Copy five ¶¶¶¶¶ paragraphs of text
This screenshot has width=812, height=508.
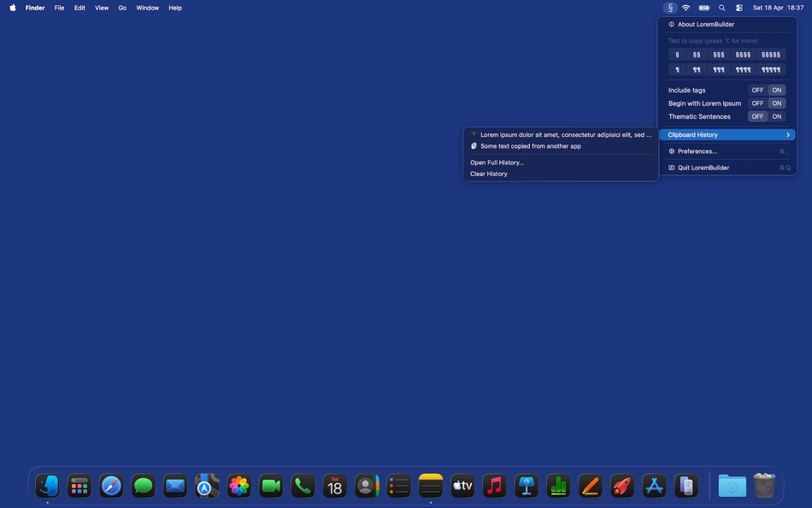tap(771, 69)
